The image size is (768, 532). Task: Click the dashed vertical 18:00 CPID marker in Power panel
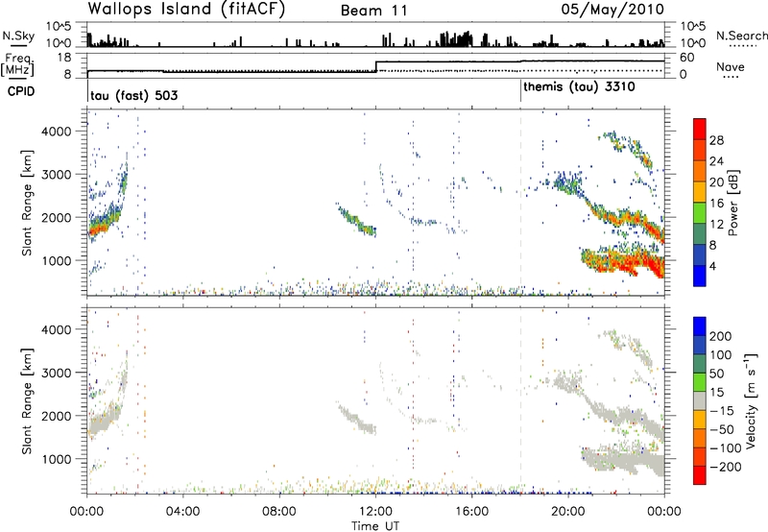(520, 203)
